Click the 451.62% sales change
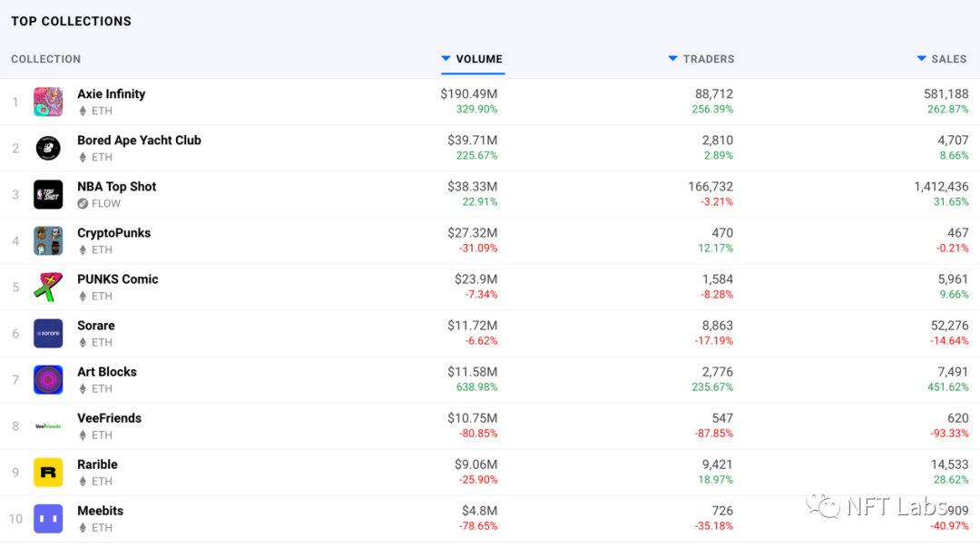 pos(948,387)
